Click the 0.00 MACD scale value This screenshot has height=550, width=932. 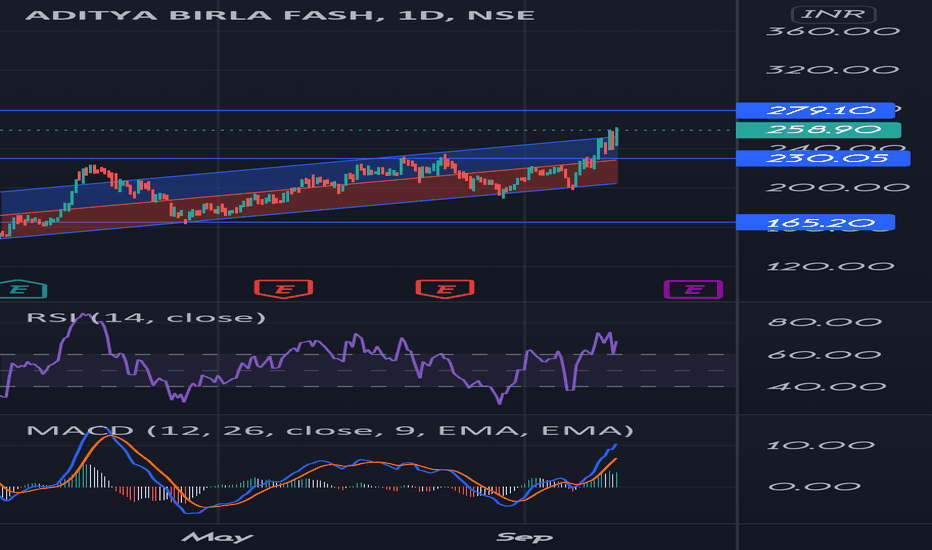[814, 487]
